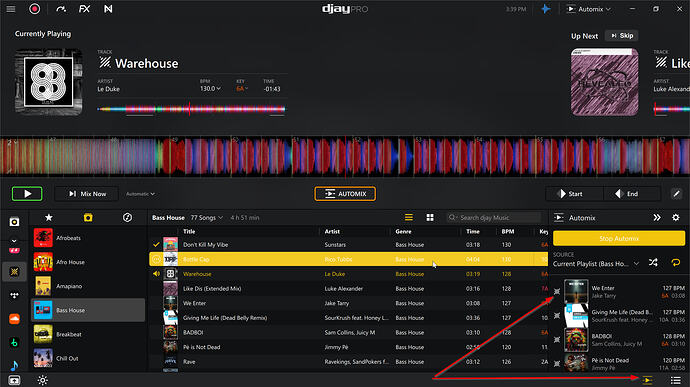690x387 pixels.
Task: Toggle Automix repeat
Action: 675,263
